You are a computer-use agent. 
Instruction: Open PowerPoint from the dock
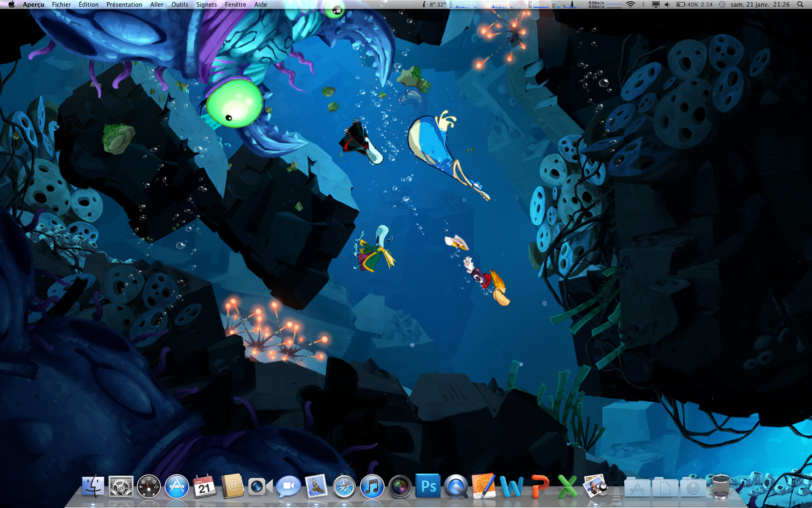click(539, 487)
